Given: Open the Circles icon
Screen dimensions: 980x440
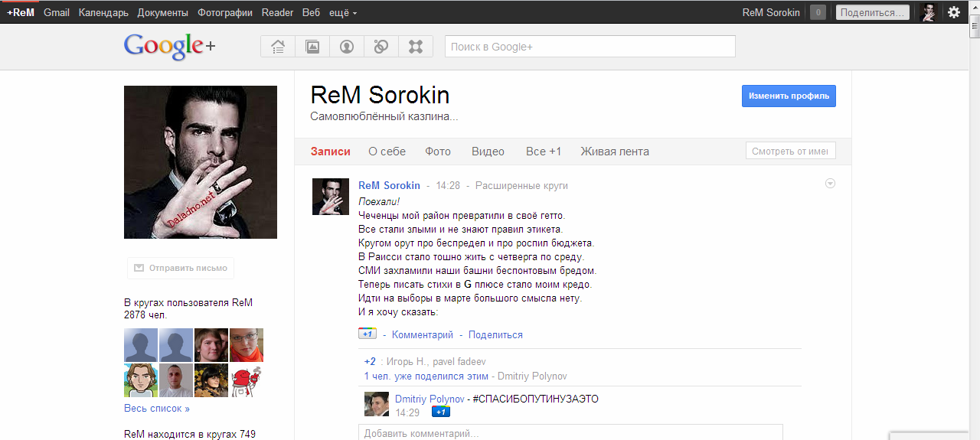Looking at the screenshot, I should 381,47.
